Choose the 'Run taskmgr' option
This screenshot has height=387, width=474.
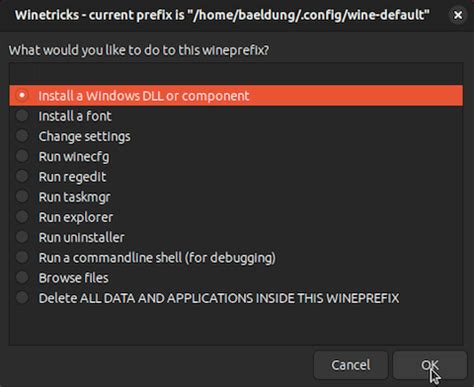236,197
